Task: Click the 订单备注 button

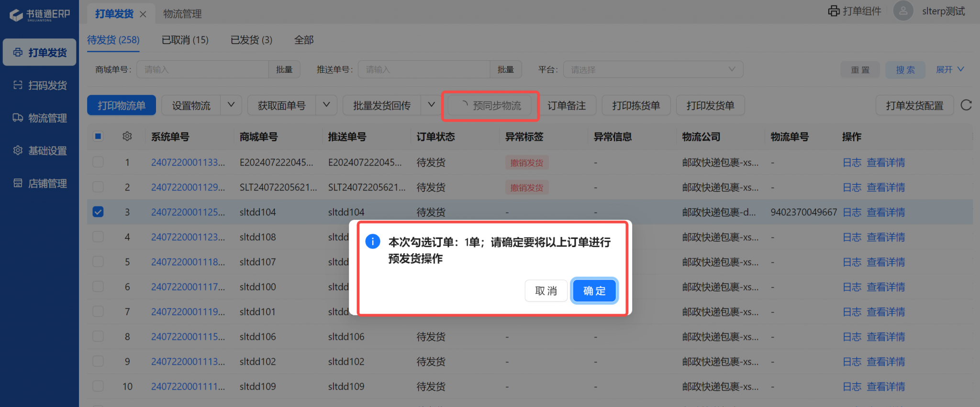Action: coord(567,105)
